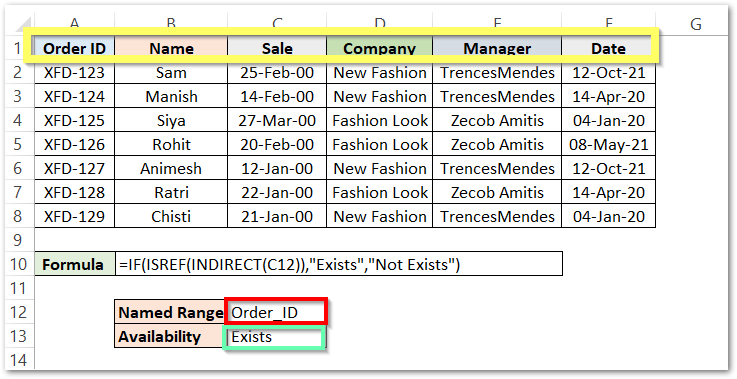This screenshot has height=379, width=737.
Task: Click the Company header cell
Action: 379,48
